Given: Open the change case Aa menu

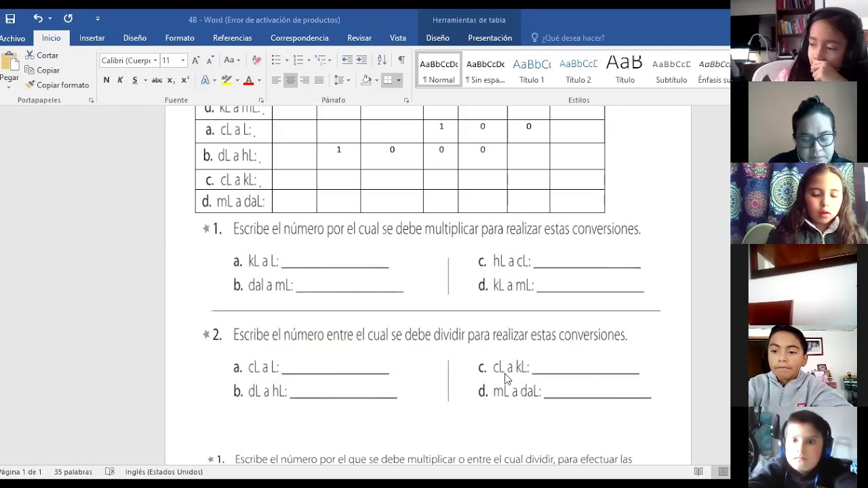Looking at the screenshot, I should [231, 61].
